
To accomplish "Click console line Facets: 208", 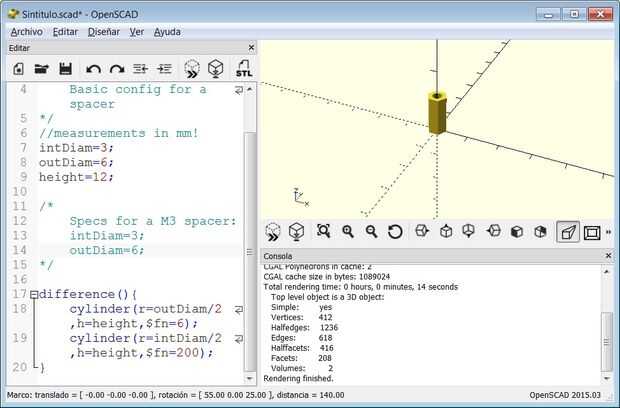I will pyautogui.click(x=301, y=358).
